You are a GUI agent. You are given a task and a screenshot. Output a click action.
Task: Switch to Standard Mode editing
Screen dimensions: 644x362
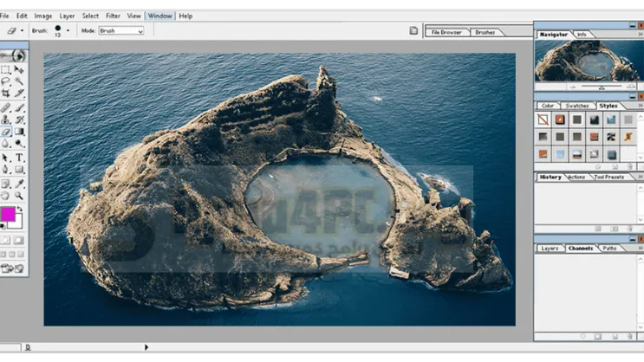tap(5, 240)
